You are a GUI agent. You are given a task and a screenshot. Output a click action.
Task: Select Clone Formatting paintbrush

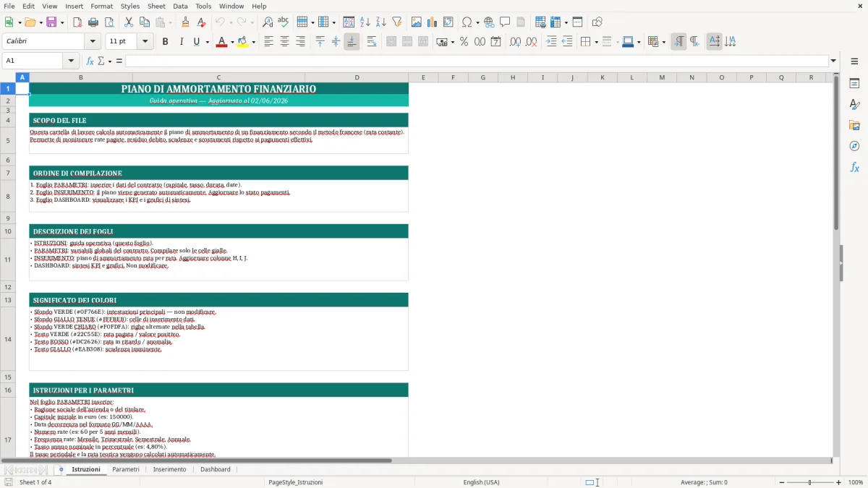click(185, 22)
